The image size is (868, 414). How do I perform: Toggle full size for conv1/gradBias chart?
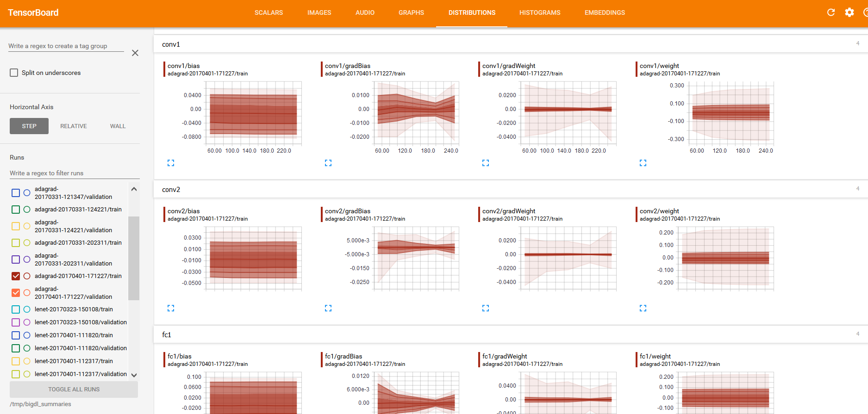pyautogui.click(x=328, y=163)
